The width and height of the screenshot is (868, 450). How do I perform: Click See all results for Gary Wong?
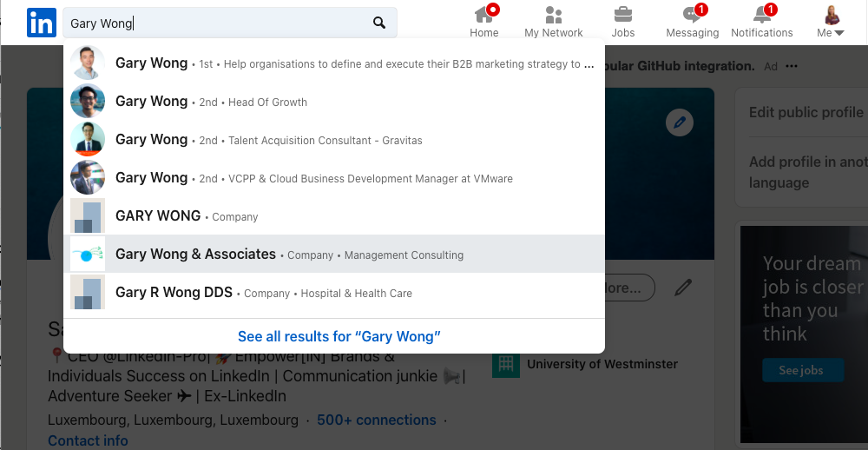pyautogui.click(x=339, y=336)
